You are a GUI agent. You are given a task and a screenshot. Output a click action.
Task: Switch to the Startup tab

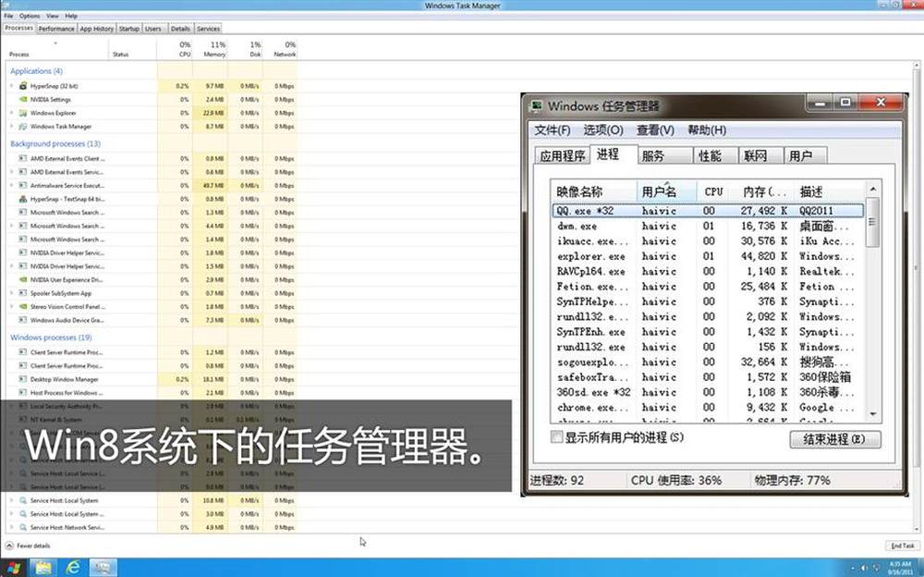129,29
